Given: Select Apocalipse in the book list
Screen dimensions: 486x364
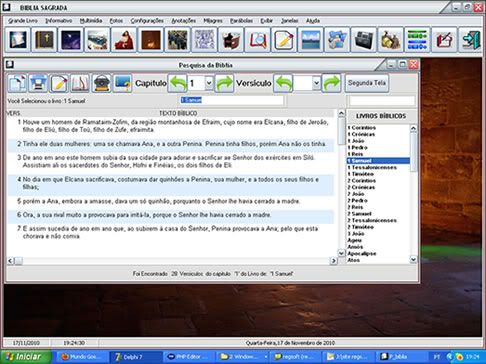Looking at the screenshot, I should tap(378, 253).
